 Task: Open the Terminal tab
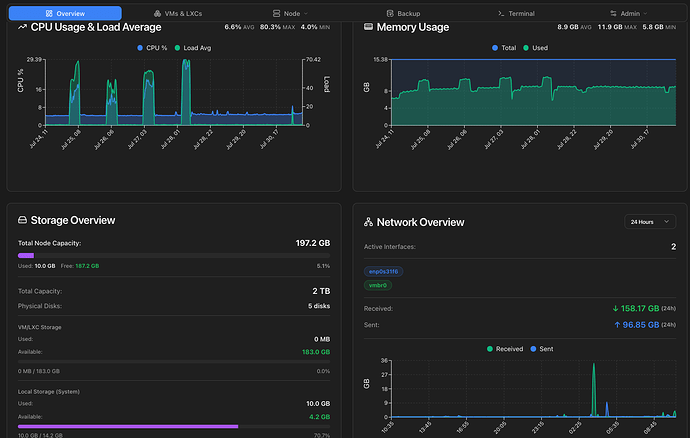(516, 14)
